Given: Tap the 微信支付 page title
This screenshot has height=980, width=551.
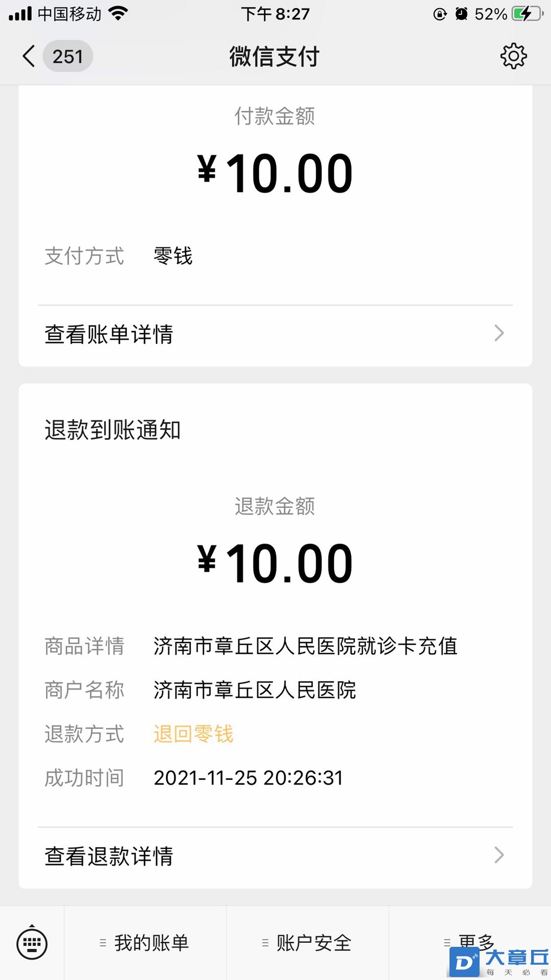Looking at the screenshot, I should point(274,56).
